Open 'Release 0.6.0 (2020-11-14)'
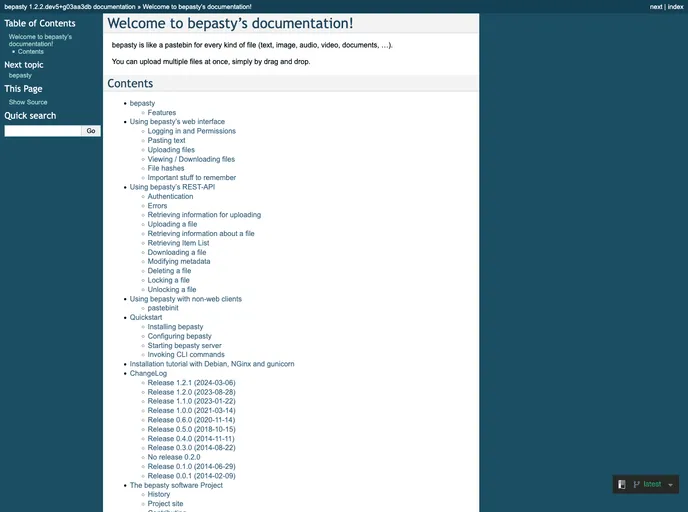 click(191, 420)
